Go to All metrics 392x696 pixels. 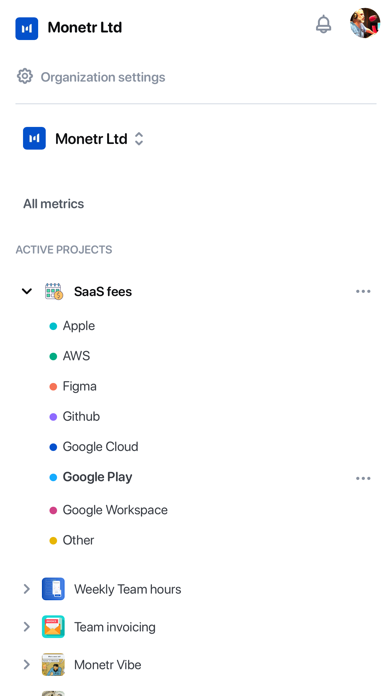[53, 204]
